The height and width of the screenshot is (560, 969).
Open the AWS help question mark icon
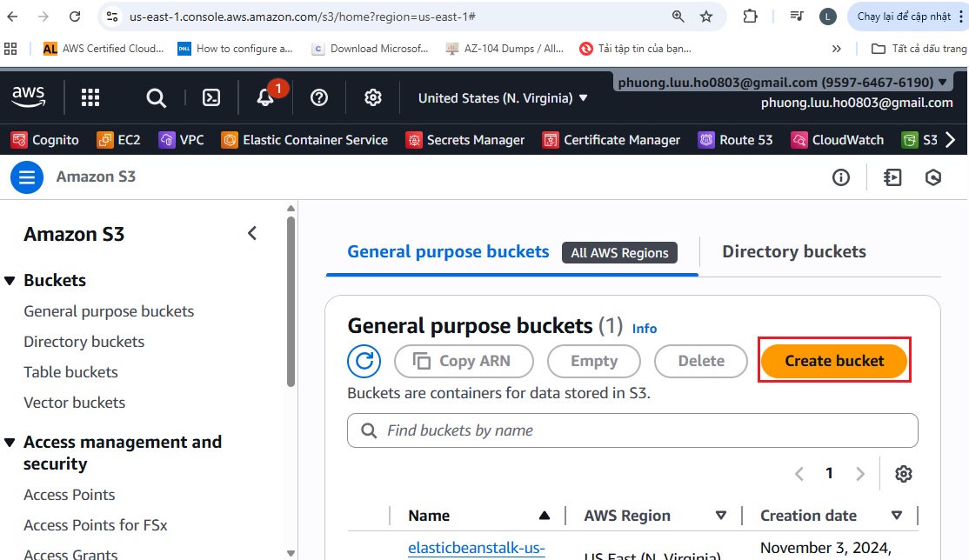[x=319, y=97]
